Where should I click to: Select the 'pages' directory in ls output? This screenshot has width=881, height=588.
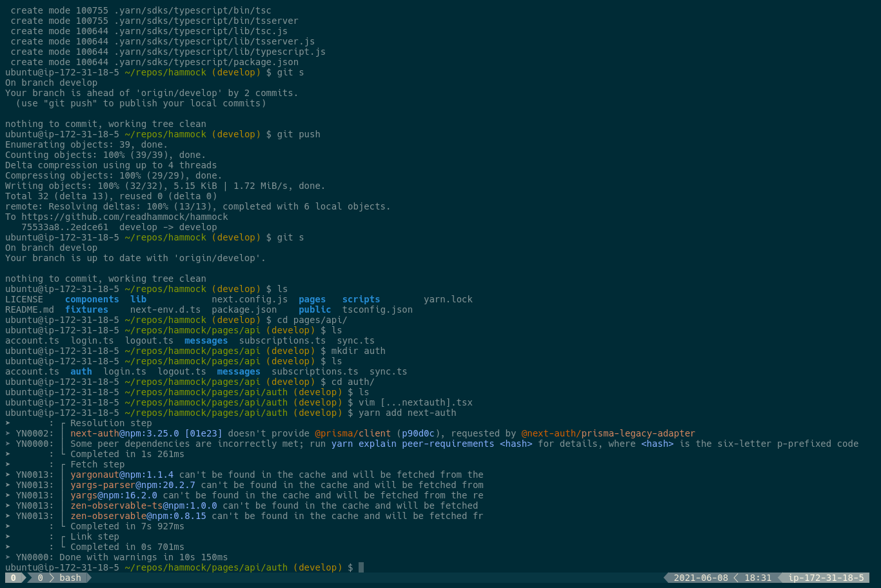312,299
